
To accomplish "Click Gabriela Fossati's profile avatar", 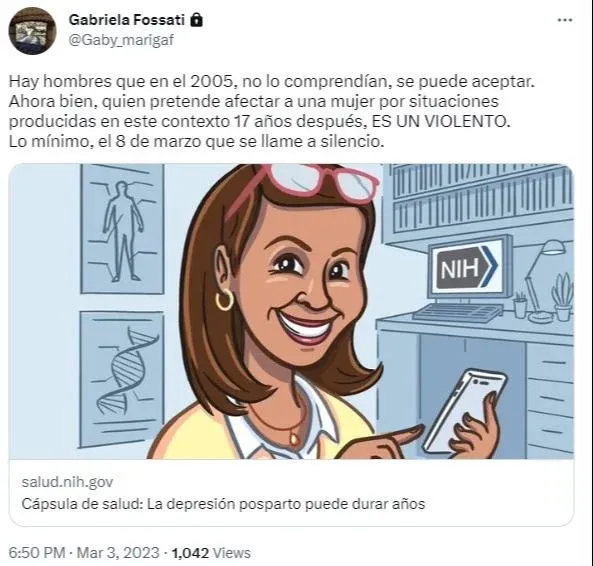I will click(x=32, y=30).
